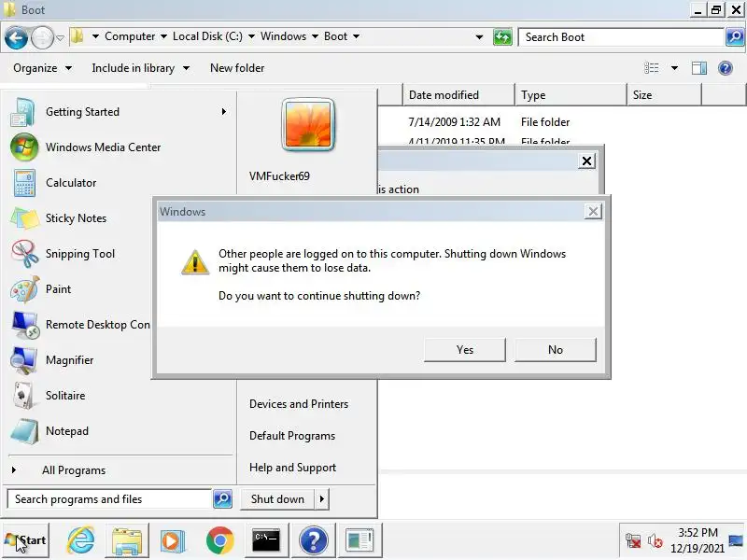Open the Help question mark taskbar icon
This screenshot has width=747, height=560.
tap(313, 540)
